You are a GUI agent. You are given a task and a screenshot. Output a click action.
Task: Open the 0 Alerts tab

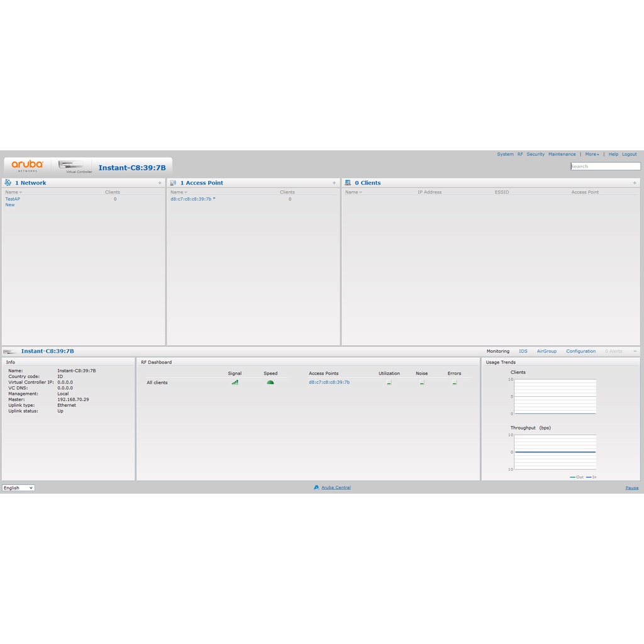coord(614,351)
